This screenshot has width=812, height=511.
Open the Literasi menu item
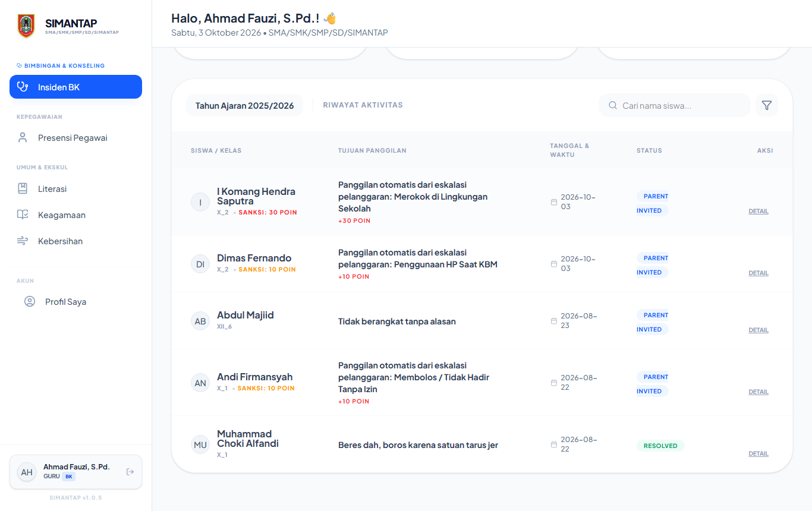(75, 189)
